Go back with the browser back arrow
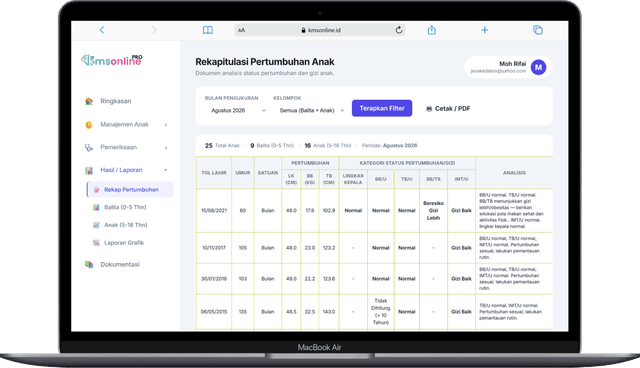The width and height of the screenshot is (640, 368). [x=102, y=30]
